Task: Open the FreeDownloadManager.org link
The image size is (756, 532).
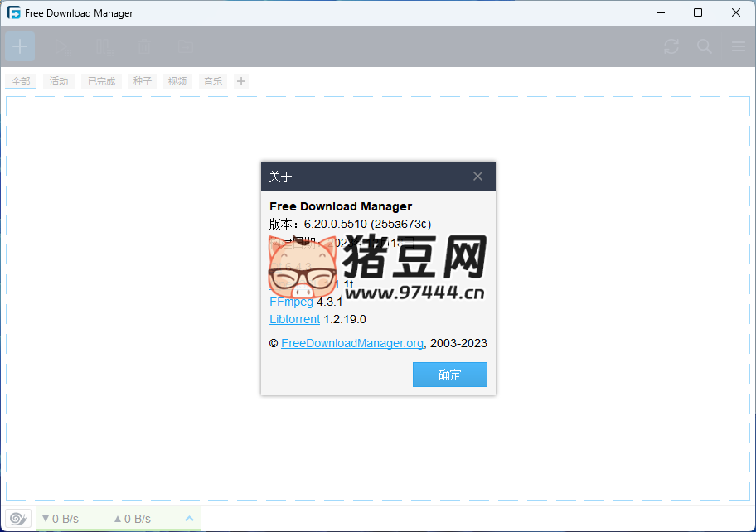Action: (352, 343)
